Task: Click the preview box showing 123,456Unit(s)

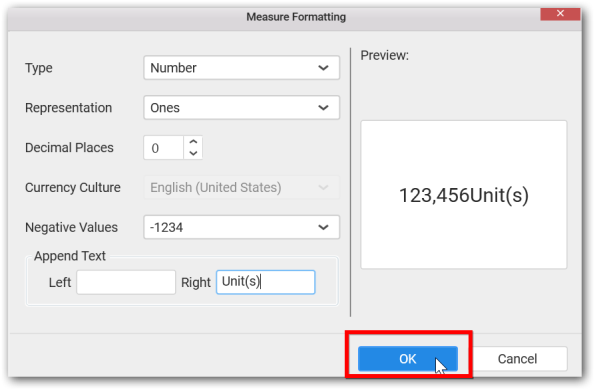Action: pyautogui.click(x=464, y=195)
